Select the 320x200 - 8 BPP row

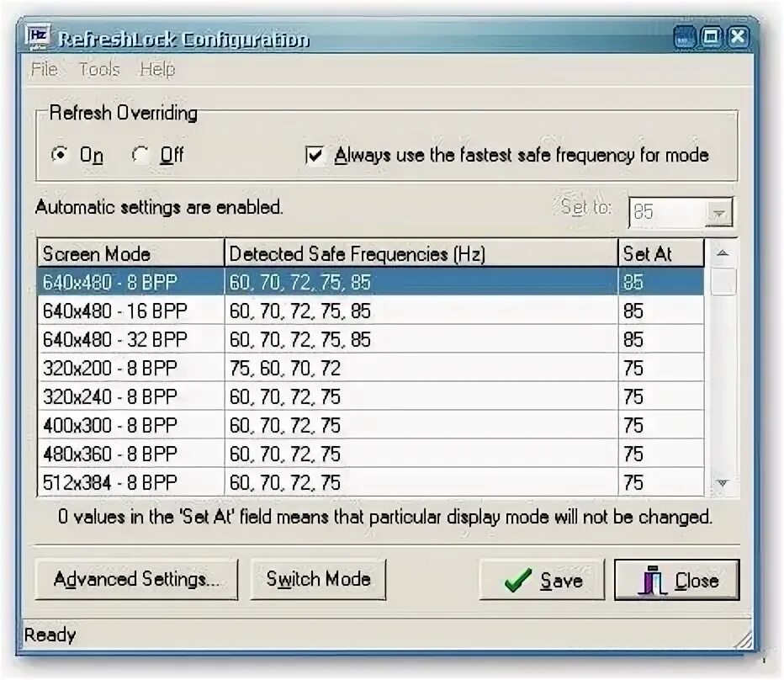pyautogui.click(x=370, y=368)
